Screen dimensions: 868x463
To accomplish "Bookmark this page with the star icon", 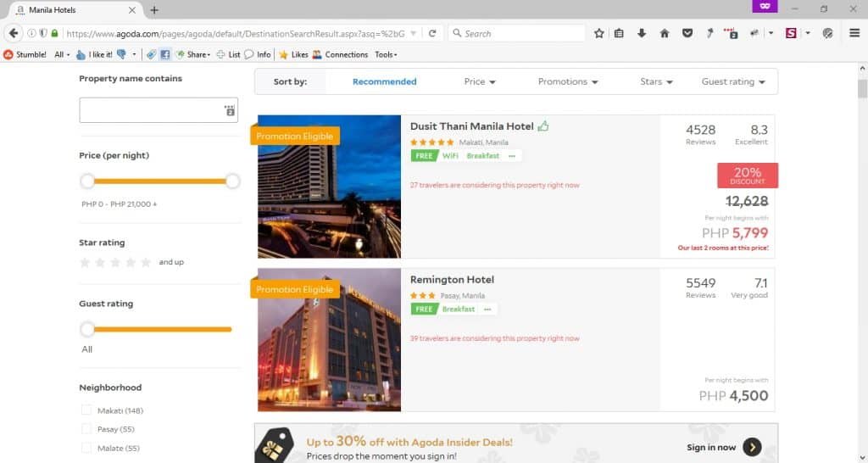I will point(599,33).
